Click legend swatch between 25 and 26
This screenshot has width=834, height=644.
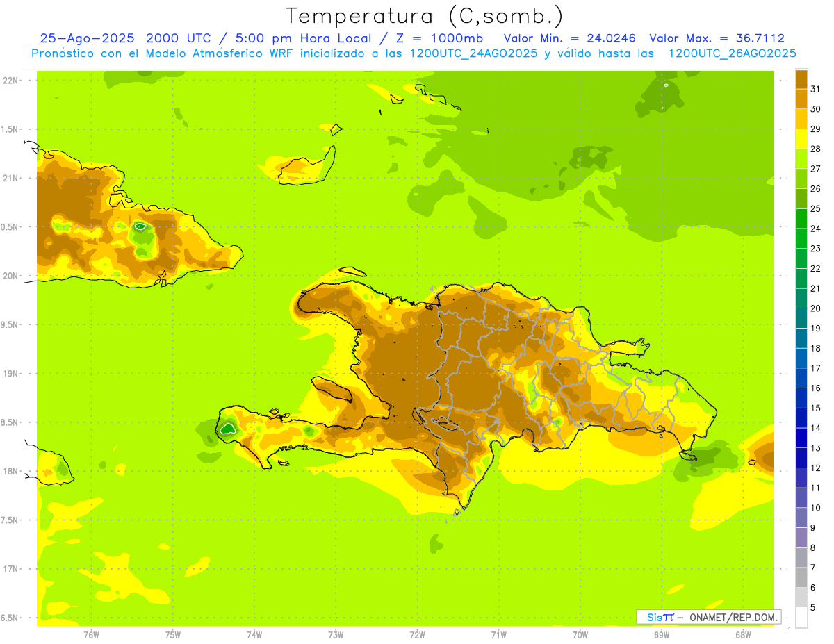point(801,199)
